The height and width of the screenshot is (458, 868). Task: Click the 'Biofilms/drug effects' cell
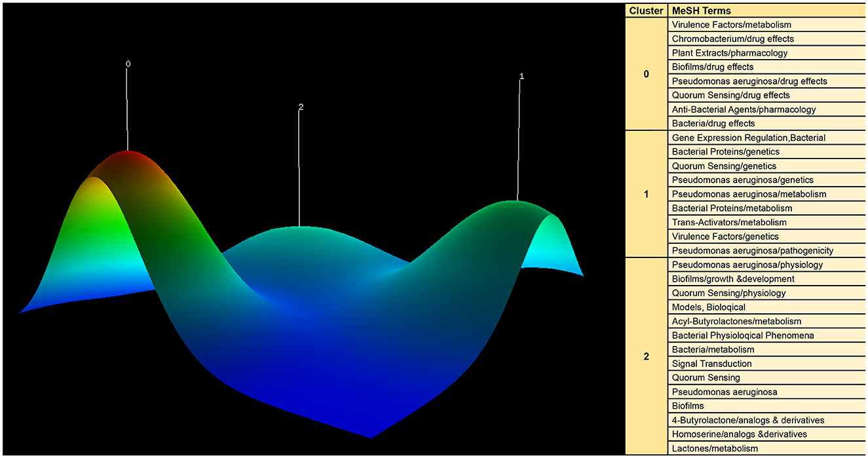[766, 67]
